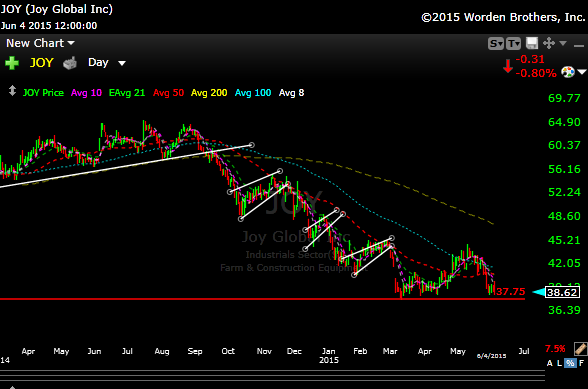Image resolution: width=588 pixels, height=389 pixels.
Task: Click the cyan price pointer arrow
Action: pyautogui.click(x=538, y=292)
